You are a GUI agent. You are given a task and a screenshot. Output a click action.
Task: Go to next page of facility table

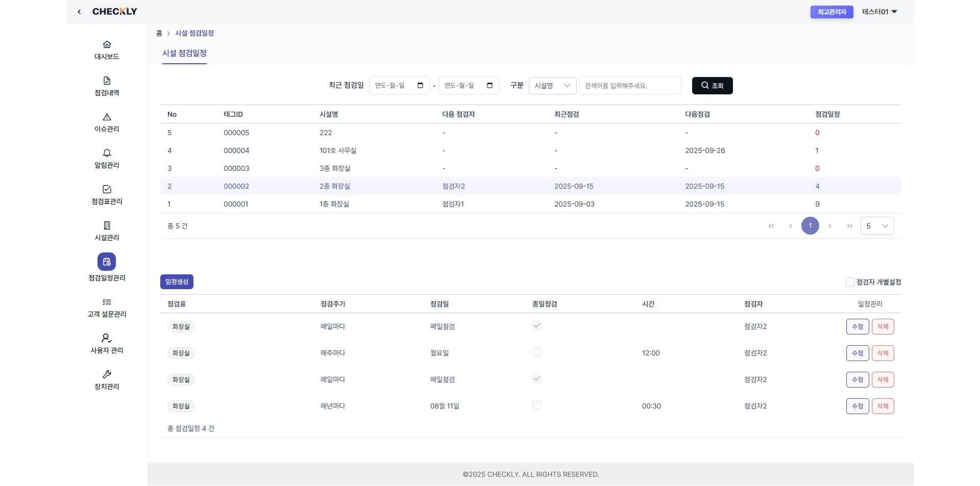pos(830,226)
